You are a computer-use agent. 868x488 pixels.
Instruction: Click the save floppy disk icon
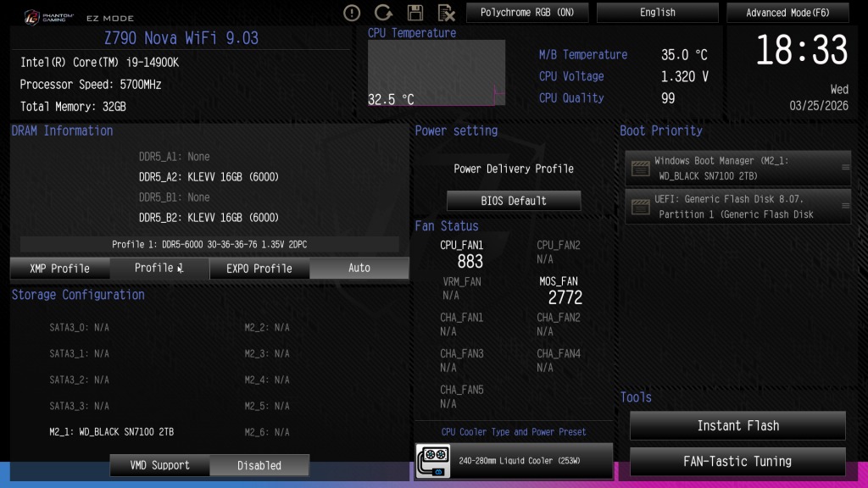415,12
